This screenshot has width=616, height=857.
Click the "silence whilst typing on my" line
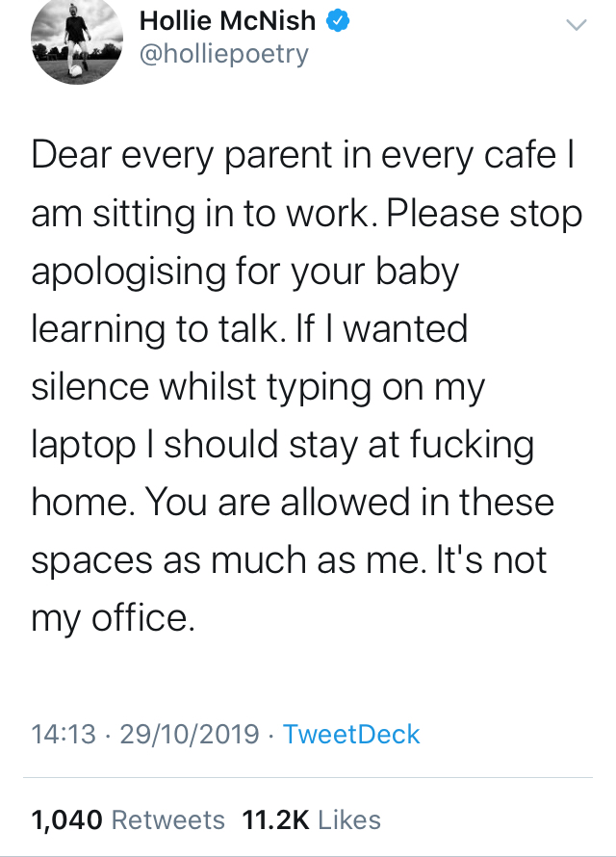258,388
